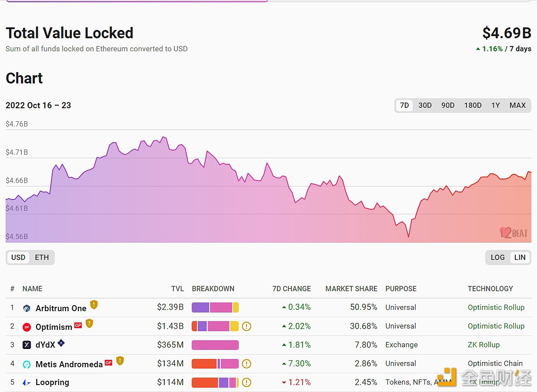Switch chart currency to ETH
537x392 pixels.
point(42,257)
